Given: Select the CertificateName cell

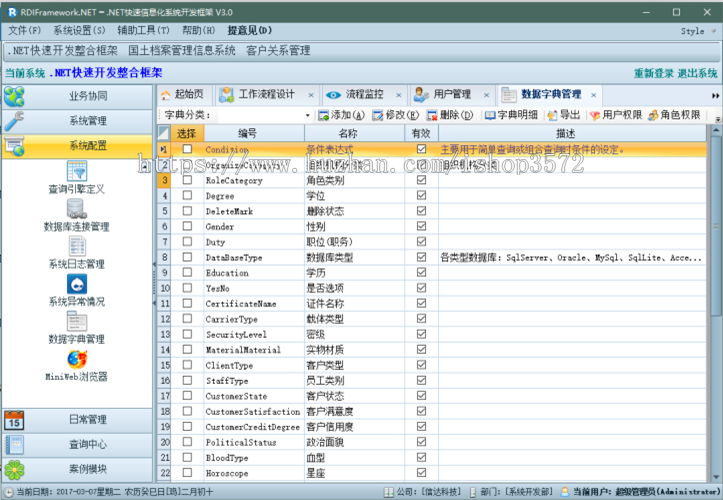Looking at the screenshot, I should (x=254, y=304).
